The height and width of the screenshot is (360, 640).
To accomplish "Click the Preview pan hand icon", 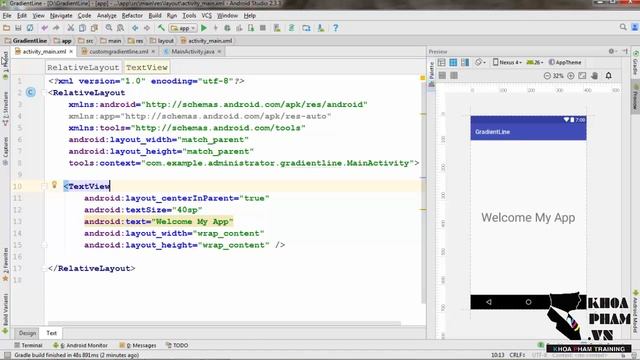I will tap(595, 76).
